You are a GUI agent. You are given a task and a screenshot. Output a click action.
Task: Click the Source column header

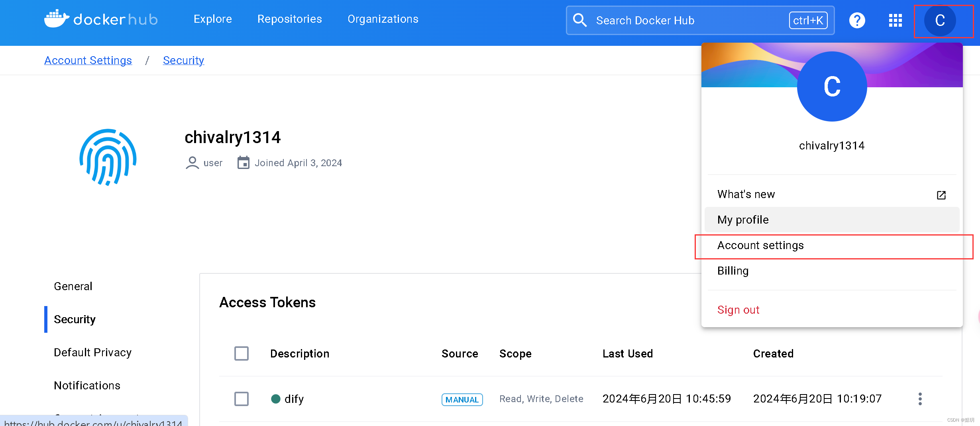coord(460,353)
